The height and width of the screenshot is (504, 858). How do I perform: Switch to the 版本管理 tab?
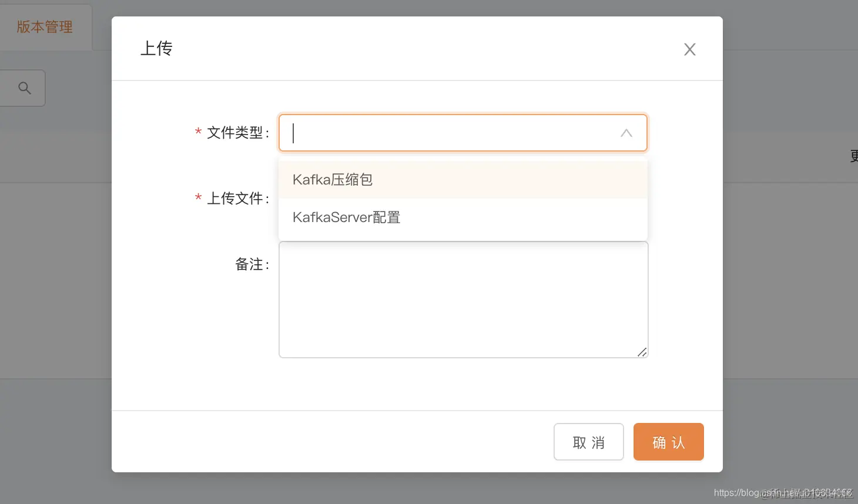click(x=45, y=27)
